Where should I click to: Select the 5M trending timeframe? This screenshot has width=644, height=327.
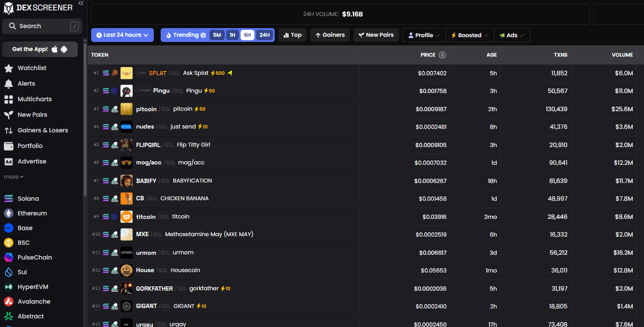click(x=217, y=35)
